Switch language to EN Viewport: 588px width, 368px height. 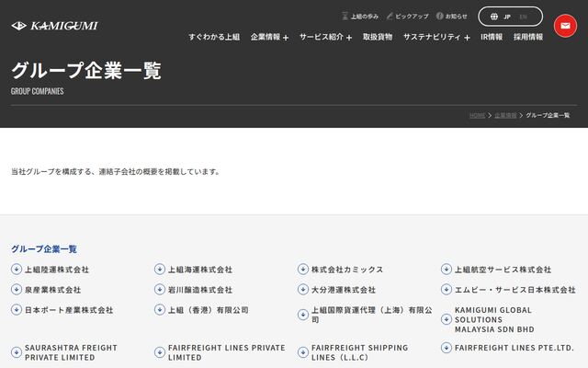point(523,17)
